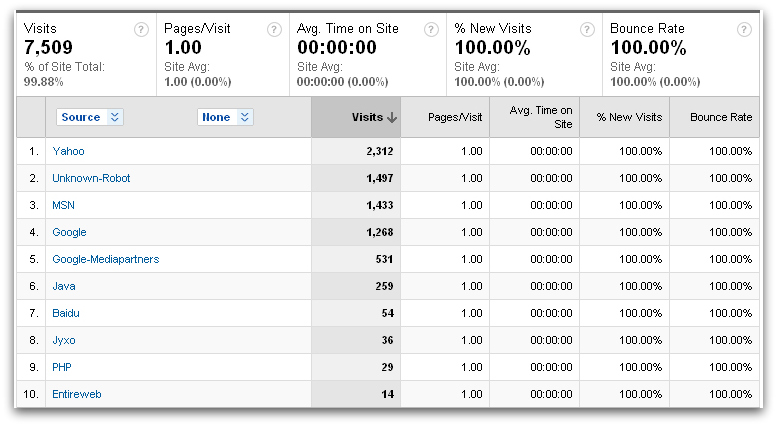Image resolution: width=777 pixels, height=426 pixels.
Task: Click the Unknown-Robot source link
Action: [91, 178]
